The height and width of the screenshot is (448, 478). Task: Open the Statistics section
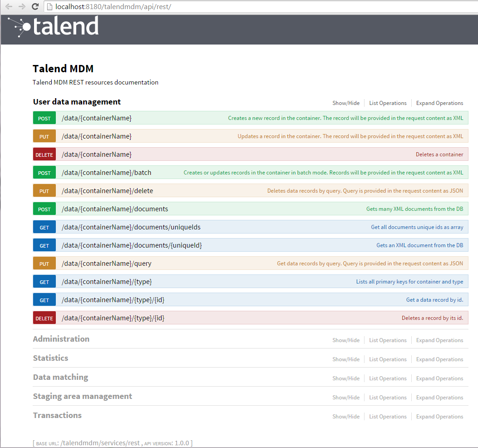50,358
